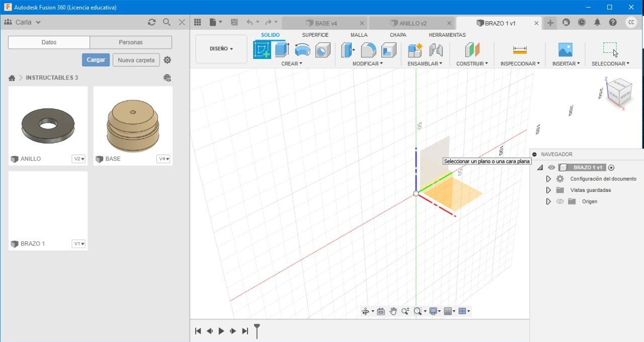Toggle visibility eye for BRAZO 1 v1
This screenshot has width=644, height=342.
click(x=551, y=168)
